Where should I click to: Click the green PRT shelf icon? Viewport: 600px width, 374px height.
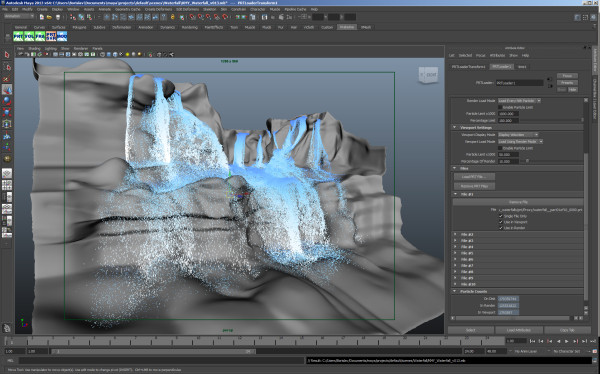[18, 36]
